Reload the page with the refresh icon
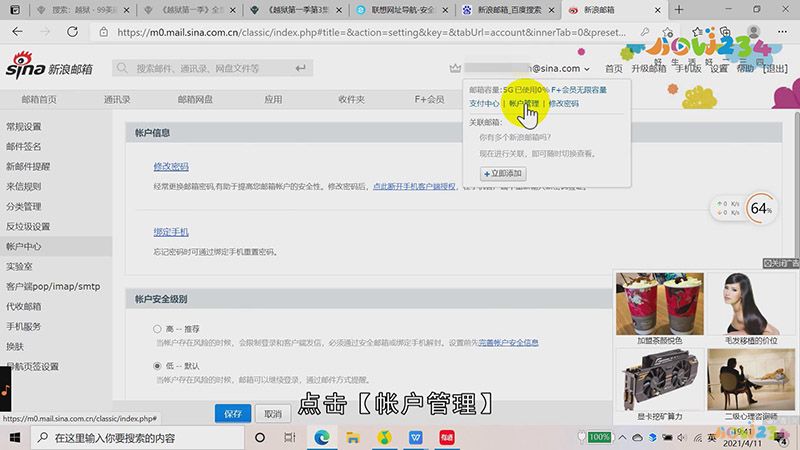Viewport: 800px width, 450px height. pyautogui.click(x=72, y=32)
